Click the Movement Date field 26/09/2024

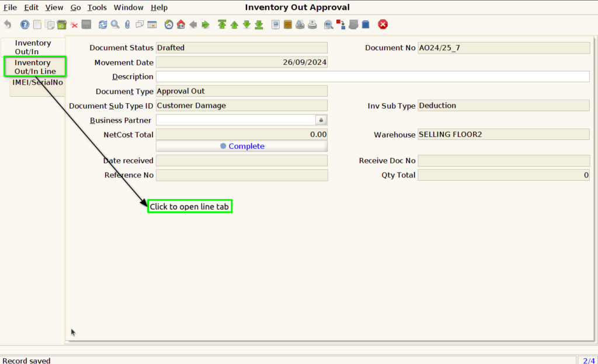[242, 62]
